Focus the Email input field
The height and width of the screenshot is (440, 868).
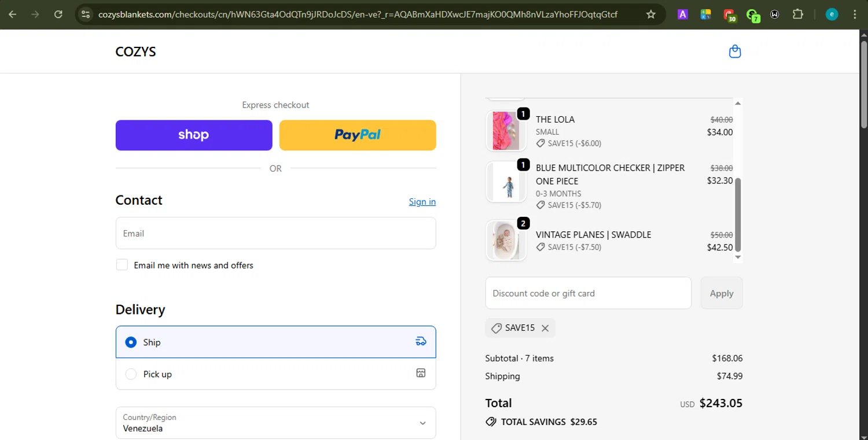point(275,233)
